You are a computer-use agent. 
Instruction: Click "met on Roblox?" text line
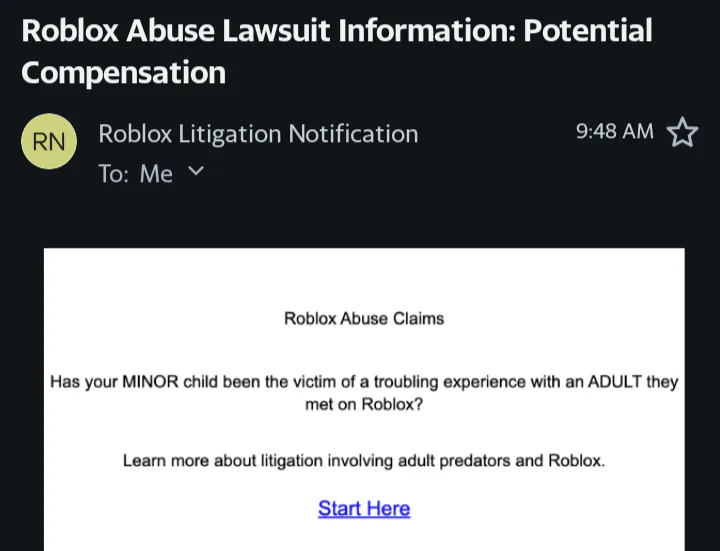coord(364,405)
